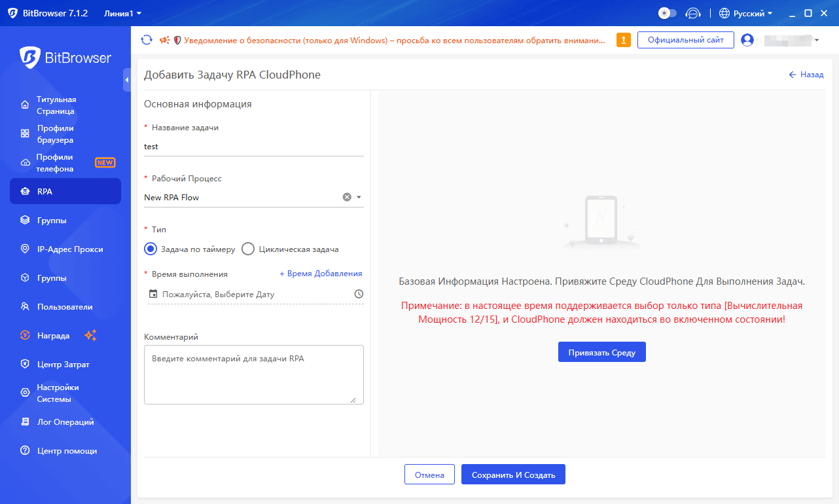Image resolution: width=839 pixels, height=504 pixels.
Task: Click the calendar icon in date field
Action: 153,294
